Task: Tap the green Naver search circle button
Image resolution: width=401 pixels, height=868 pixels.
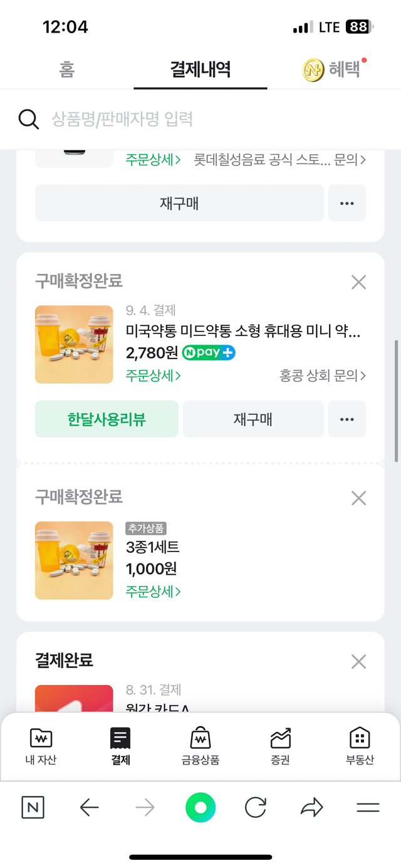Action: click(x=200, y=808)
